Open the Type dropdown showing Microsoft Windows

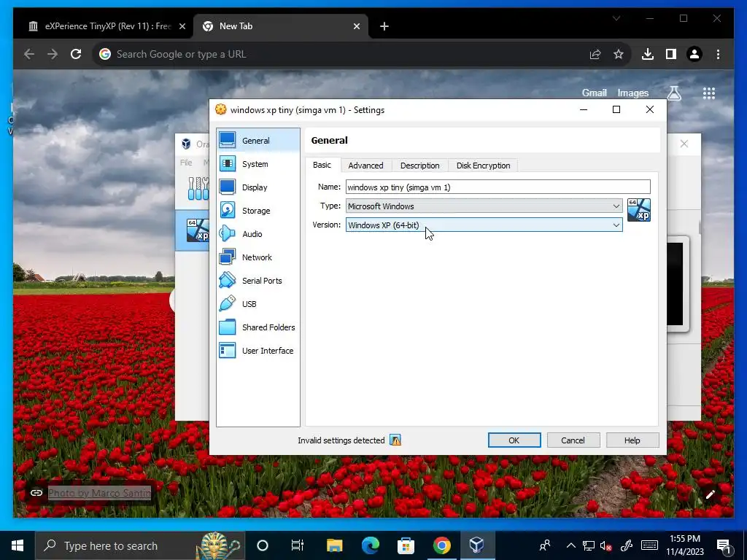coord(484,206)
